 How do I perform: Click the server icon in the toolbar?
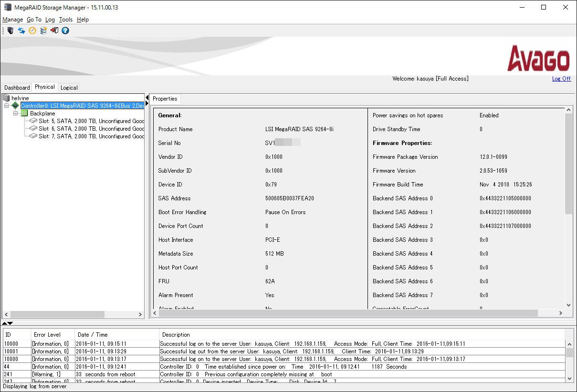point(10,31)
